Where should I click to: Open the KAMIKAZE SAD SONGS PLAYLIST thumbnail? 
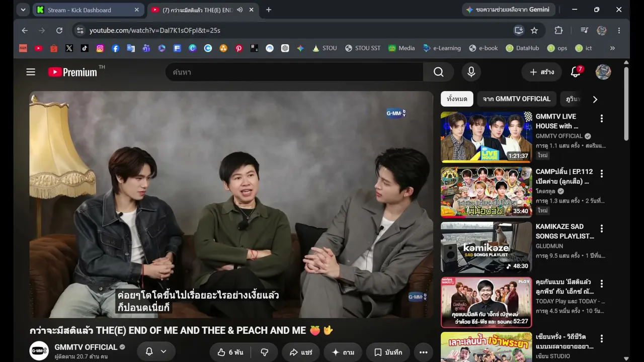(486, 247)
